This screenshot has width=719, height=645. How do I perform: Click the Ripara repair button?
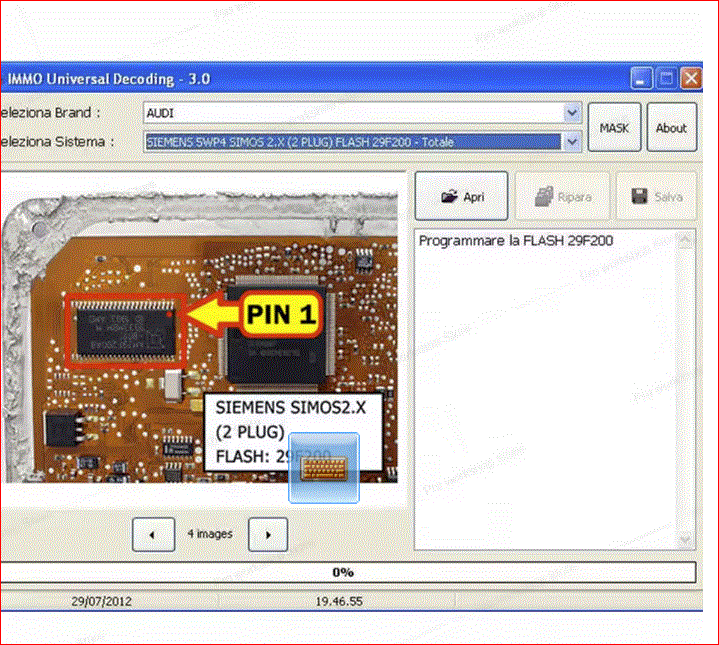tap(563, 196)
